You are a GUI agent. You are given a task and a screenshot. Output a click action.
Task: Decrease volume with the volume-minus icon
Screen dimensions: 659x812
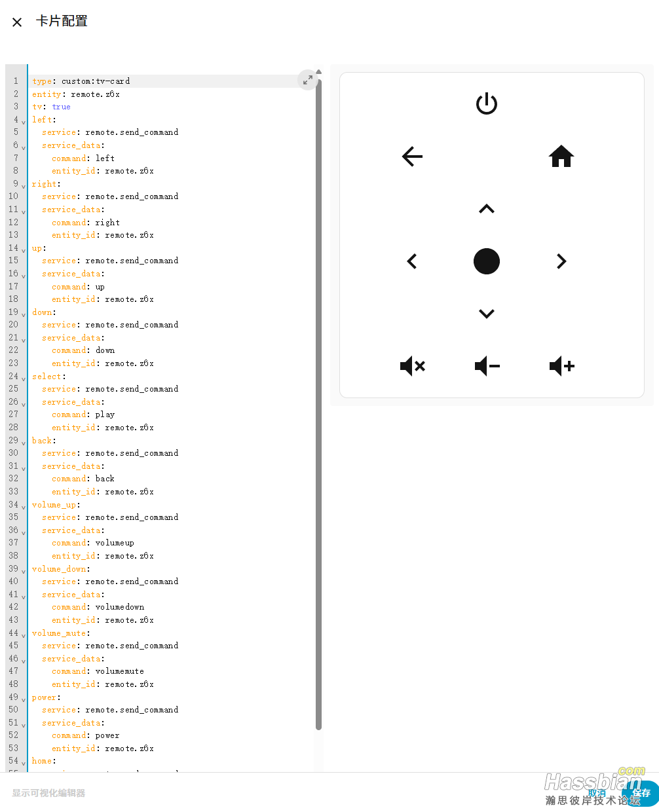(x=487, y=366)
